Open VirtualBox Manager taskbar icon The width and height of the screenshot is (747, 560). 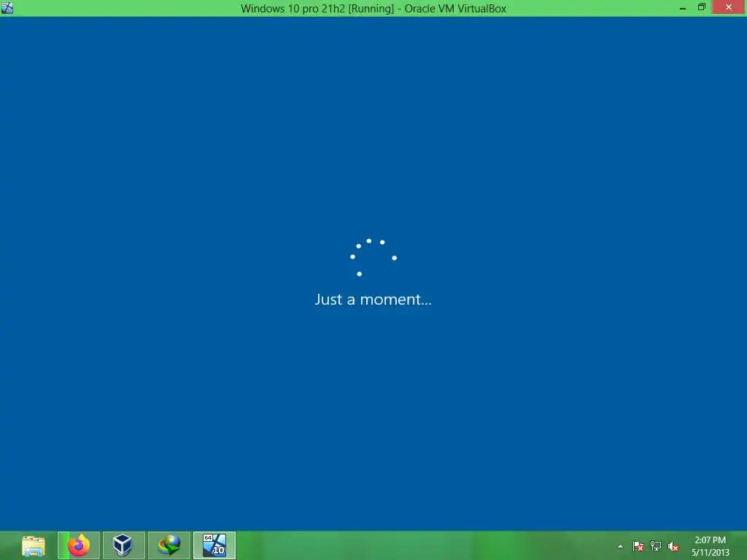pos(123,545)
